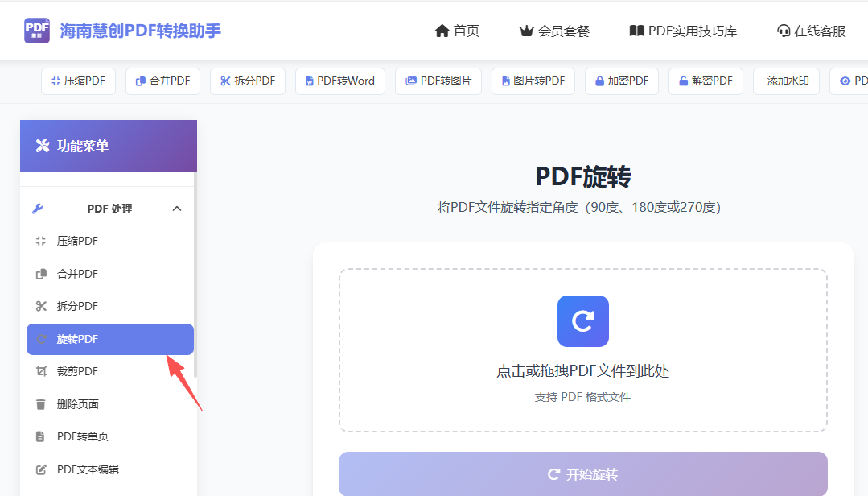Viewport: 868px width, 496px height.
Task: Select 旋转PDF in the sidebar
Action: tap(109, 339)
